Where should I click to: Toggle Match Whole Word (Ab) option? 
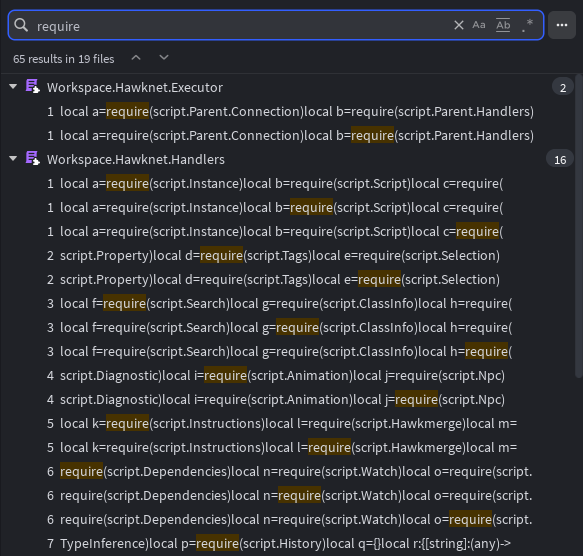pos(503,25)
